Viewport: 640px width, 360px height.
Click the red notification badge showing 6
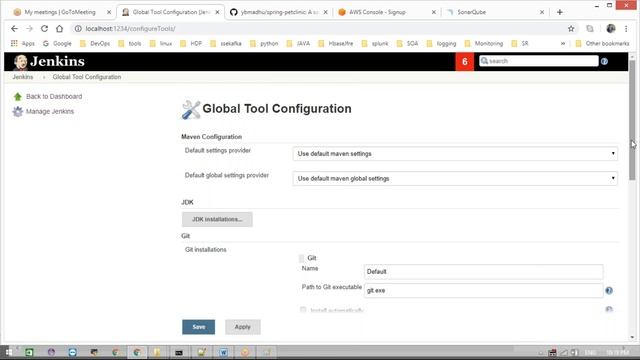[x=464, y=62]
